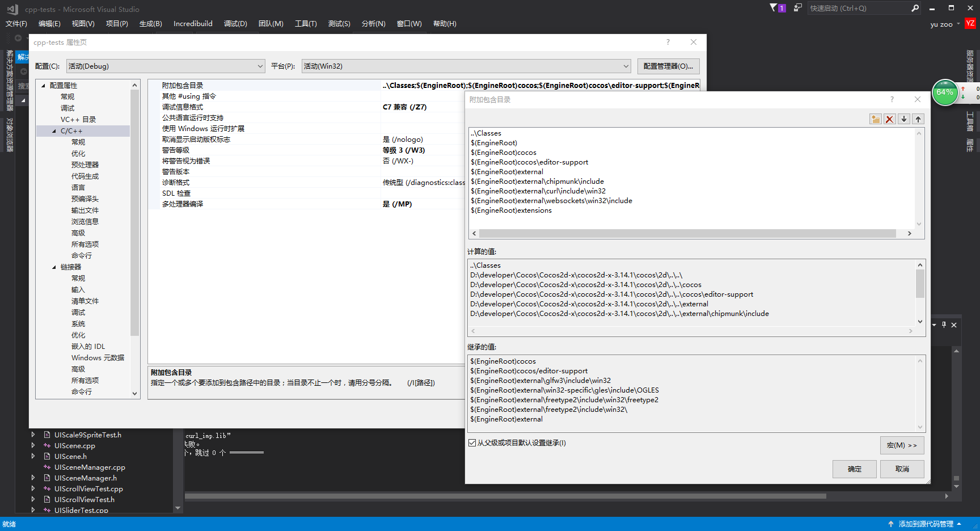
Task: Collapse the 配置属性 tree node
Action: [43, 86]
